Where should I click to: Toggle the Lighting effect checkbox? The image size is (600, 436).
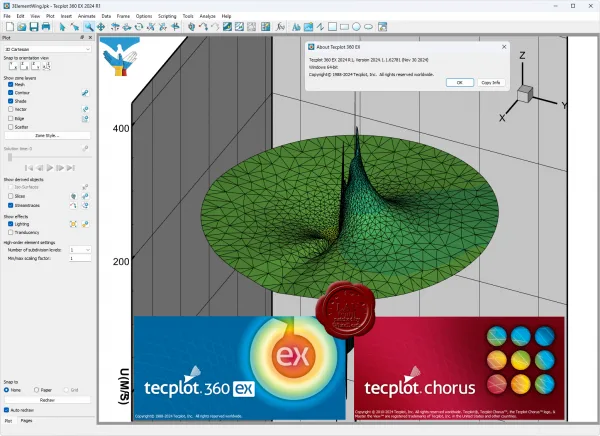(x=11, y=224)
